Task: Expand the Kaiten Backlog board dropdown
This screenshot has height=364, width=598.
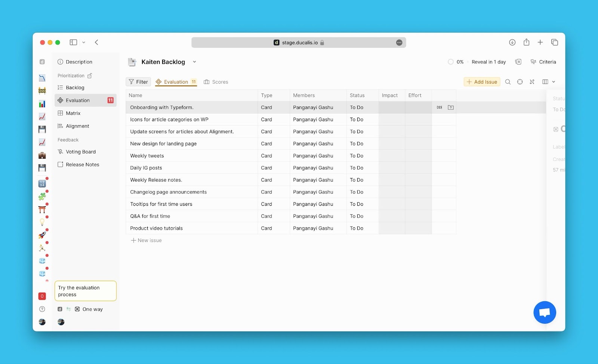Action: click(194, 62)
